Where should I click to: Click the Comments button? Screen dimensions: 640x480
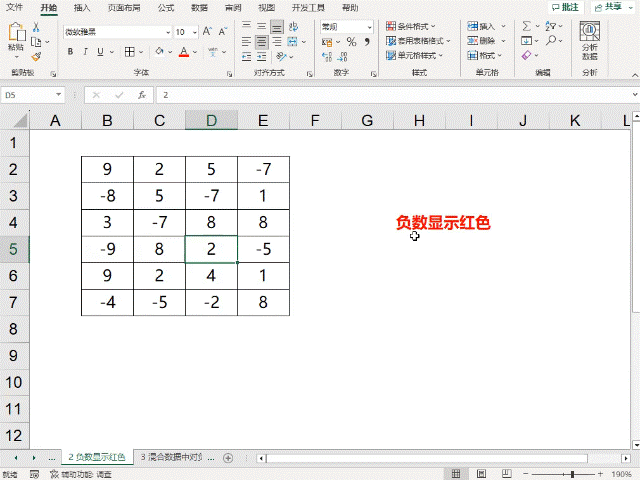(565, 7)
